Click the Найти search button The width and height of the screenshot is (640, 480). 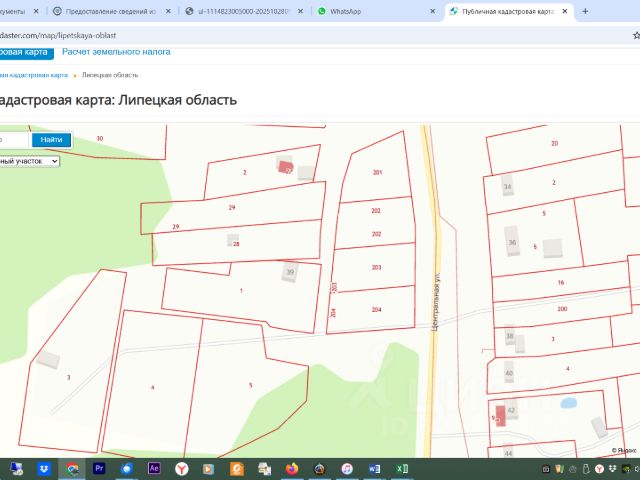click(51, 140)
